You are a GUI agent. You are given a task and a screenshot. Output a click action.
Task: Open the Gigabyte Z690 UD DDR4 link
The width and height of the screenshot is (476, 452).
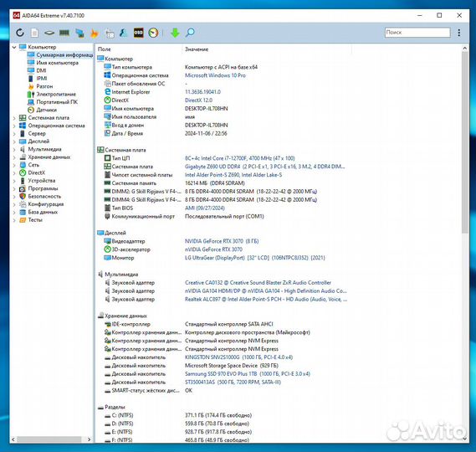click(264, 167)
